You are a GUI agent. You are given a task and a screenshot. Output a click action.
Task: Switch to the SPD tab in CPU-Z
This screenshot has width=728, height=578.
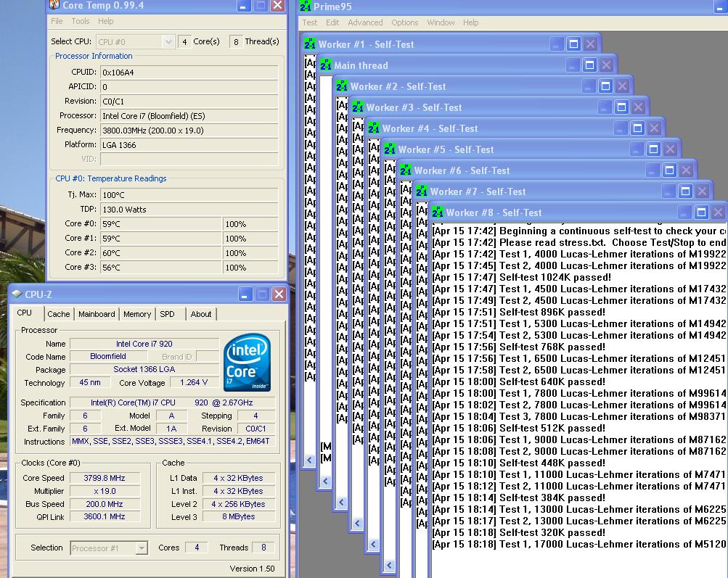pyautogui.click(x=167, y=314)
